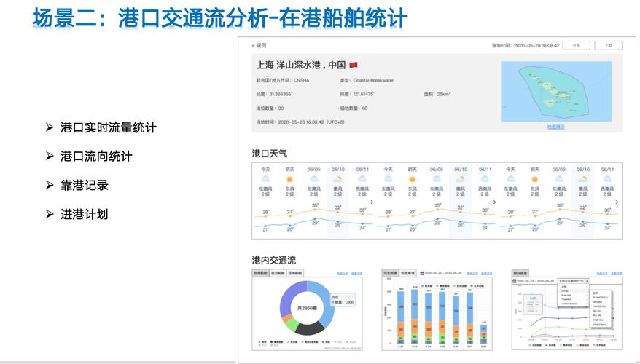Click port code value CNSHA
This screenshot has width=640, height=364.
[x=302, y=80]
